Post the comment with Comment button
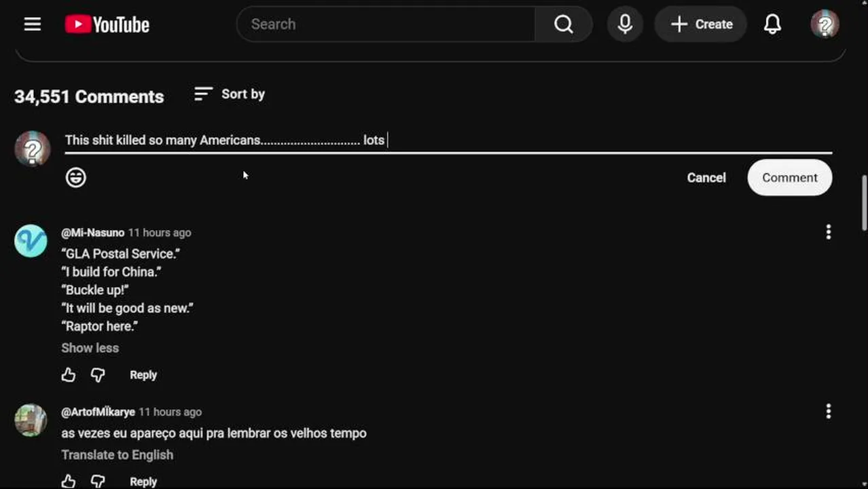This screenshot has height=489, width=868. coord(789,177)
